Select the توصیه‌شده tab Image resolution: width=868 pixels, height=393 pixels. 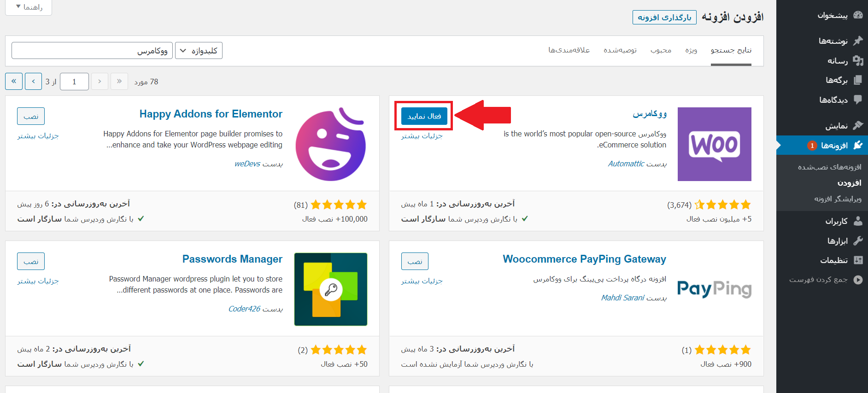[x=620, y=50]
